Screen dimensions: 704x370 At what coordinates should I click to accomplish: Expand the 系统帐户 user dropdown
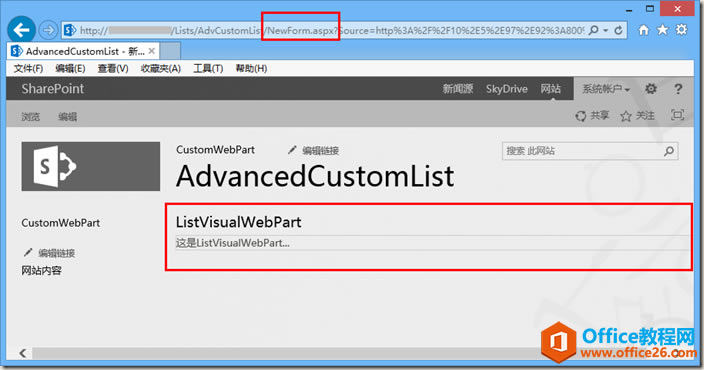606,89
